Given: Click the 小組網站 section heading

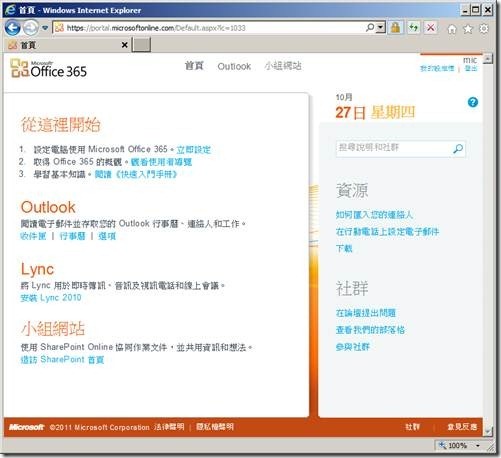Looking at the screenshot, I should [x=53, y=329].
